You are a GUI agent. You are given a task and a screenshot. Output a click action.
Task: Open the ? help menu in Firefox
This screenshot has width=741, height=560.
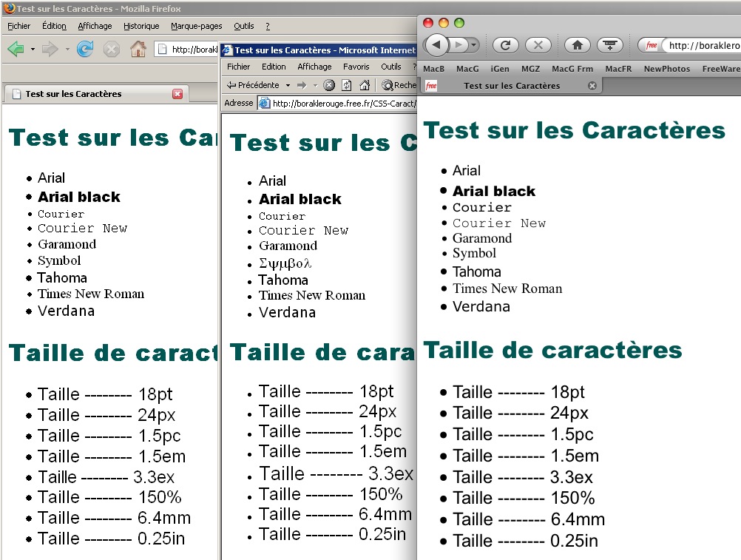(268, 26)
